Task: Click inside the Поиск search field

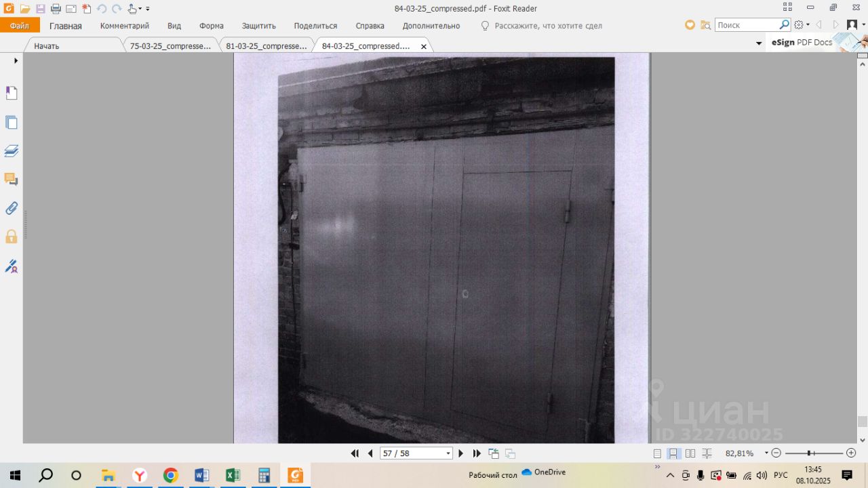Action: pos(747,25)
